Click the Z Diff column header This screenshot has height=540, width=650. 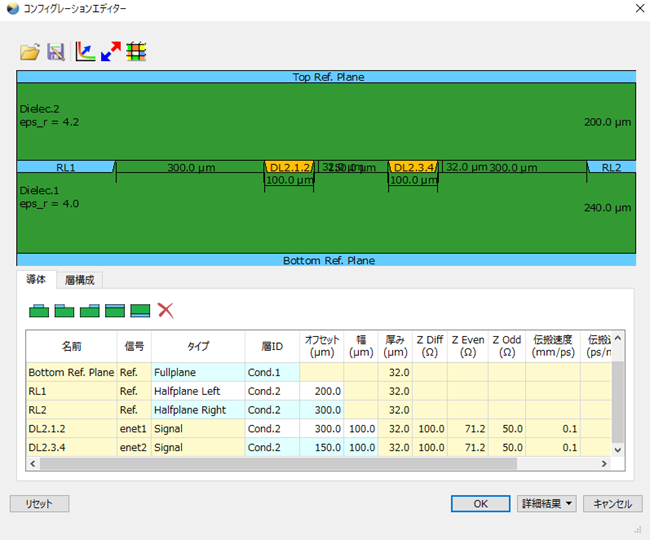click(429, 346)
